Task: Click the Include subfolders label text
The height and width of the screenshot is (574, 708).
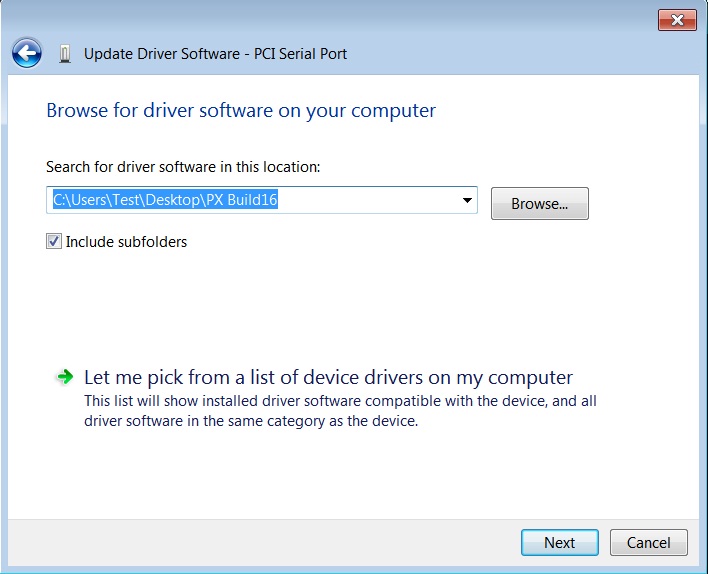Action: [126, 242]
